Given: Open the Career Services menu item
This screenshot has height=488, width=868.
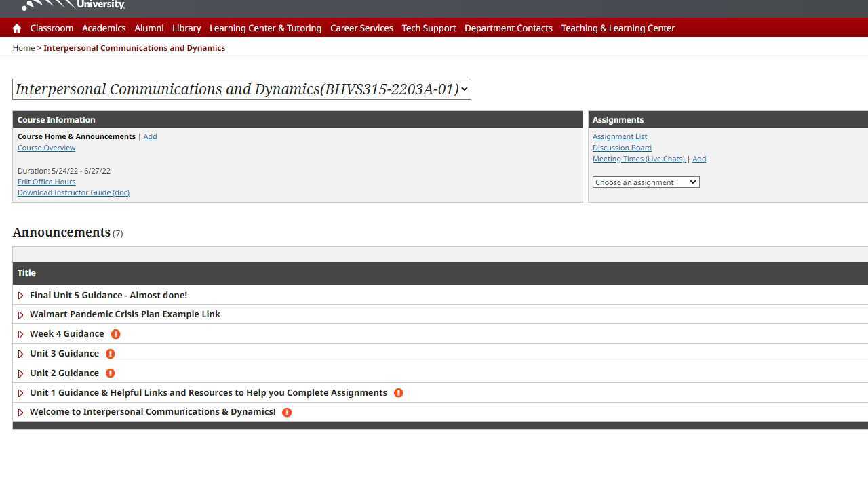Looking at the screenshot, I should (x=361, y=28).
